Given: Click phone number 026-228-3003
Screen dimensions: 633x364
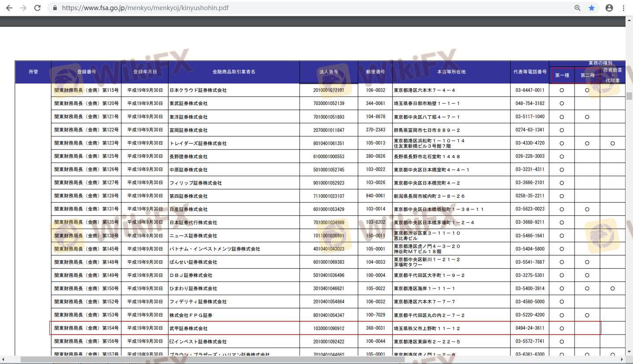Looking at the screenshot, I should [x=530, y=157].
